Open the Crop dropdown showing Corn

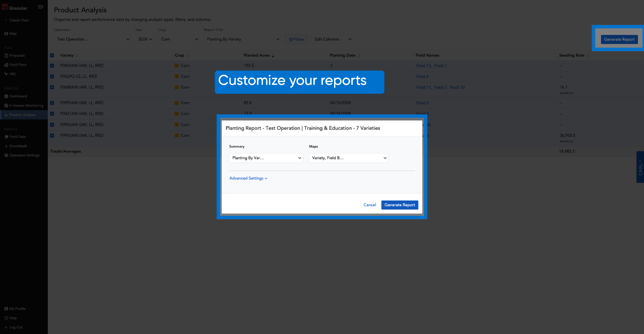pyautogui.click(x=179, y=39)
